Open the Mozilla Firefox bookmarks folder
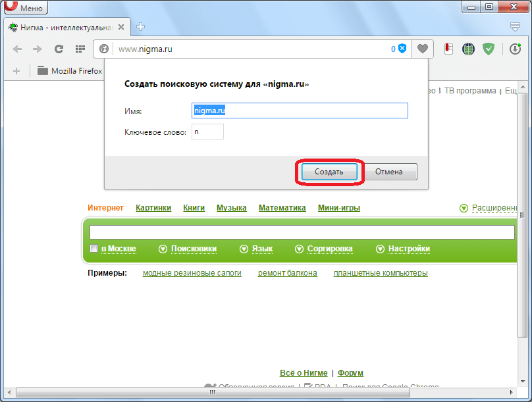532x402 pixels. (70, 71)
